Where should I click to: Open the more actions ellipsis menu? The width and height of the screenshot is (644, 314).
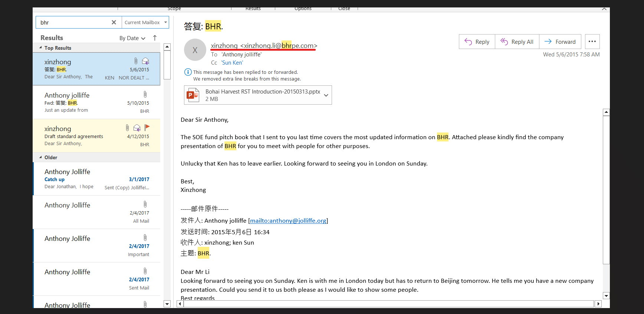point(592,42)
